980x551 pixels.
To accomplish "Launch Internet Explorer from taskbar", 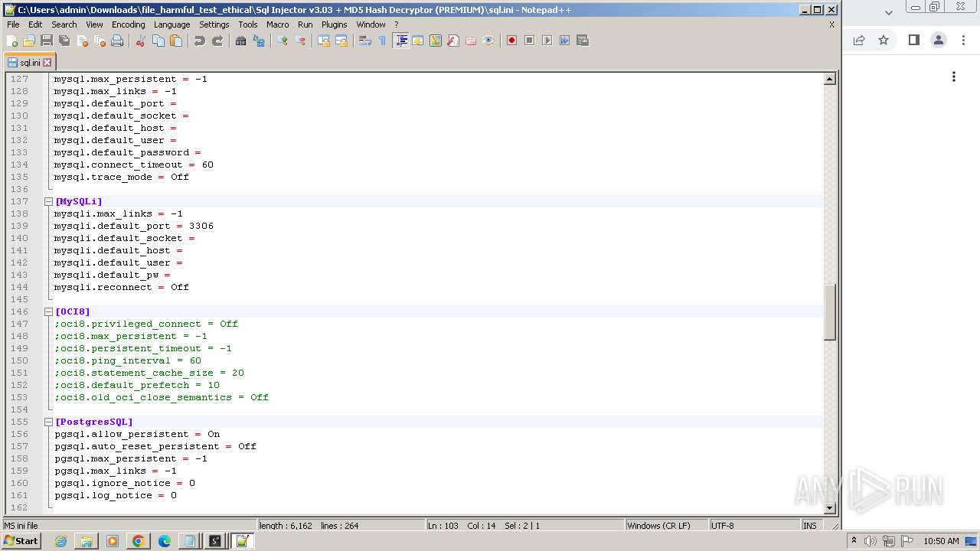I will pyautogui.click(x=60, y=541).
